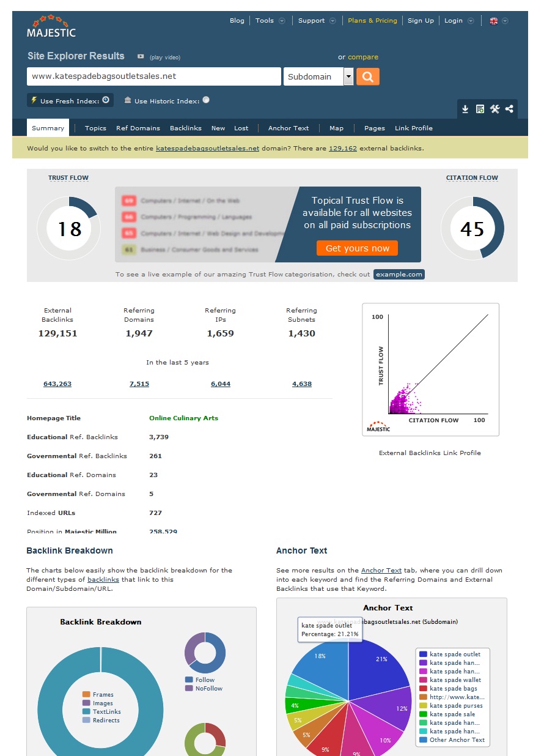Click the kate spade sale legend entry
This screenshot has width=533, height=756.
(x=447, y=714)
